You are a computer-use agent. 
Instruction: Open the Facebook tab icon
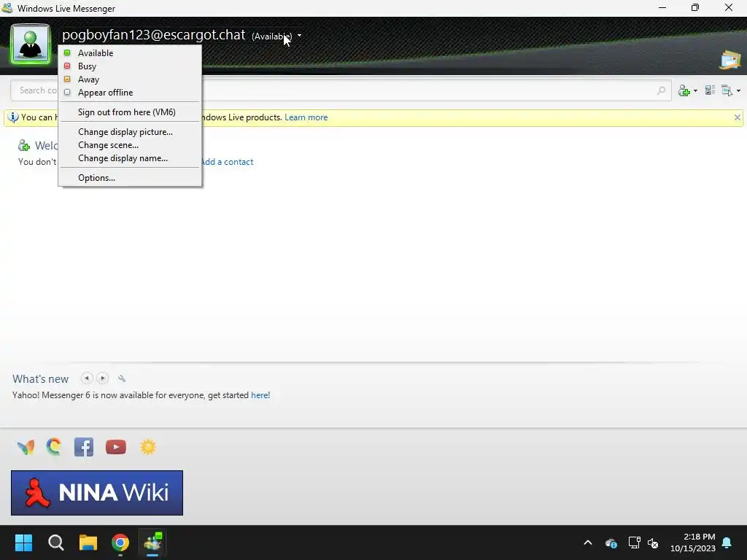coord(84,447)
